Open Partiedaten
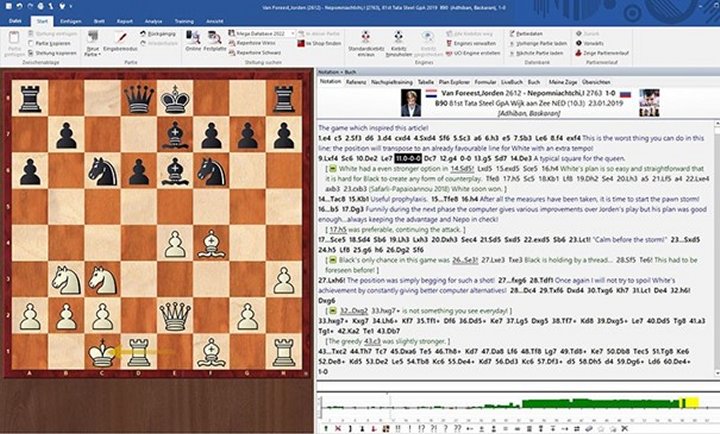The width and height of the screenshot is (720, 434). coord(526,34)
